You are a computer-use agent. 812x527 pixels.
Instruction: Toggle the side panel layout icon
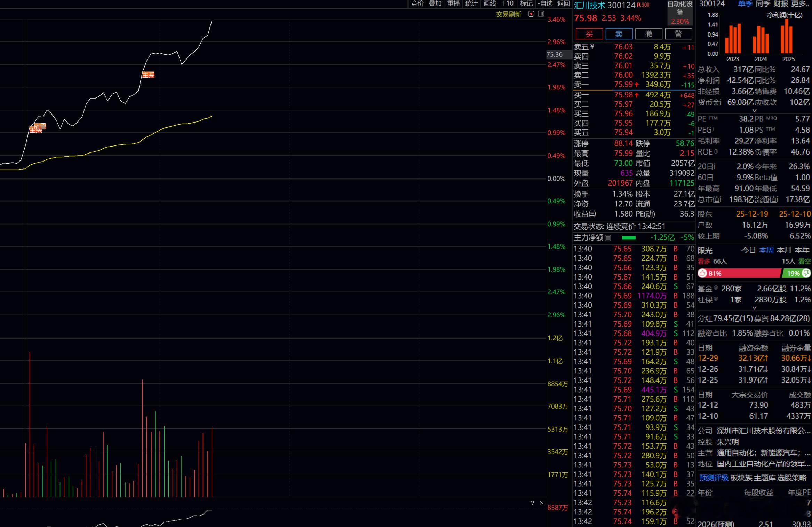click(541, 14)
